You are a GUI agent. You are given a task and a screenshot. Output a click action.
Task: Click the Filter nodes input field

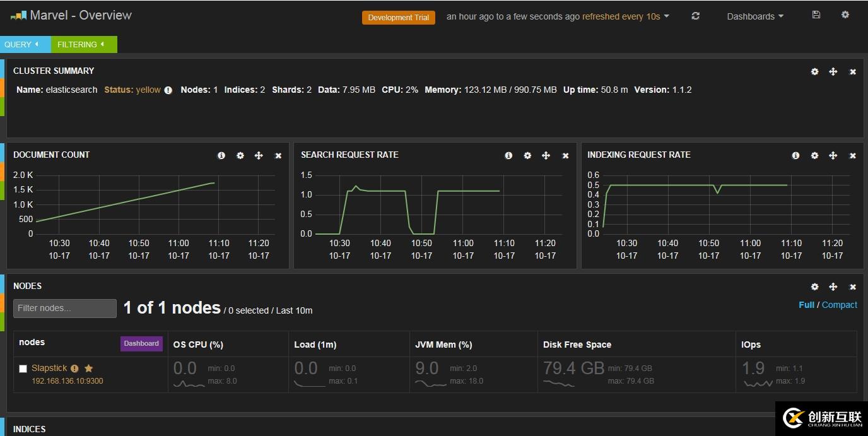click(64, 308)
